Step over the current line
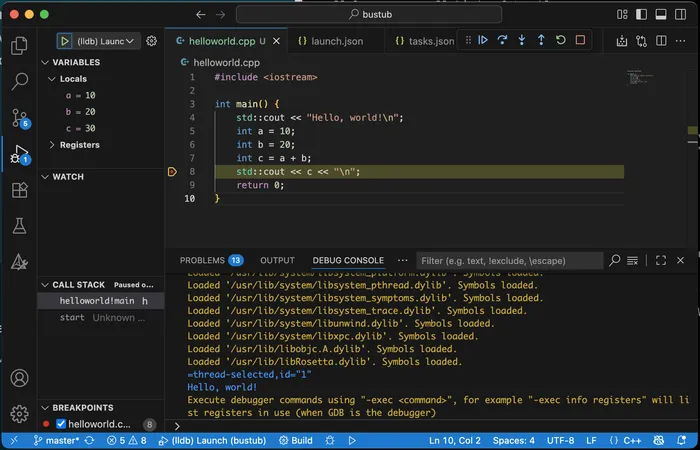The width and height of the screenshot is (700, 450). (502, 40)
